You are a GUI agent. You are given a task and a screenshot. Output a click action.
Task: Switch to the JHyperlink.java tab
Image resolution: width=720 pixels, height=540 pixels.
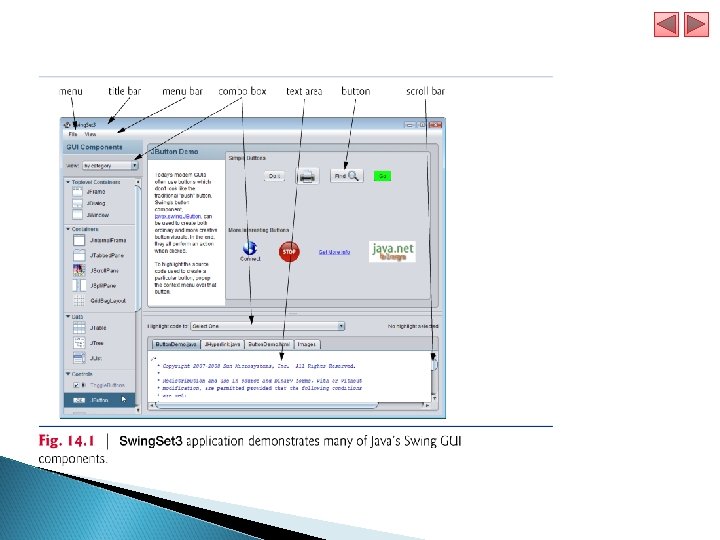(222, 344)
